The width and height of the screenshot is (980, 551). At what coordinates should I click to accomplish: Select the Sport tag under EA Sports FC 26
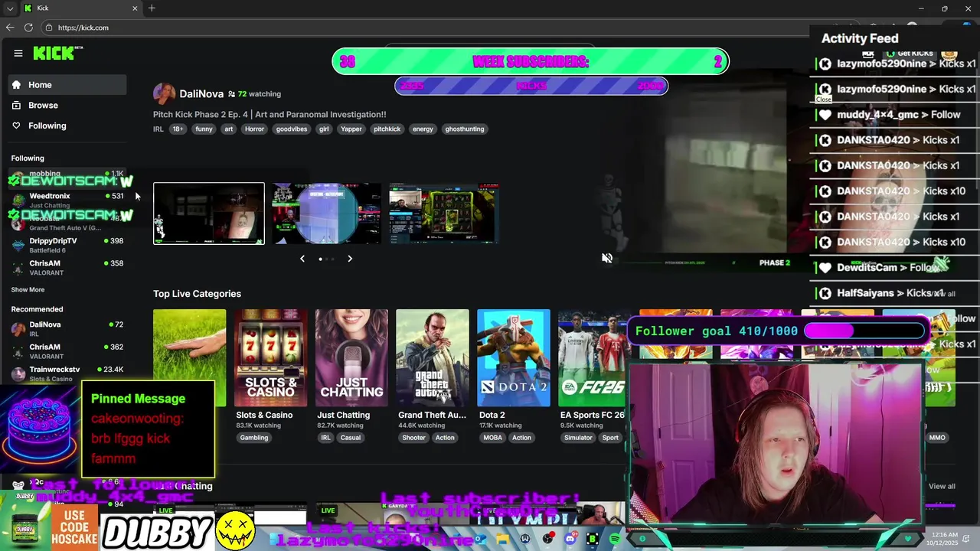point(610,438)
